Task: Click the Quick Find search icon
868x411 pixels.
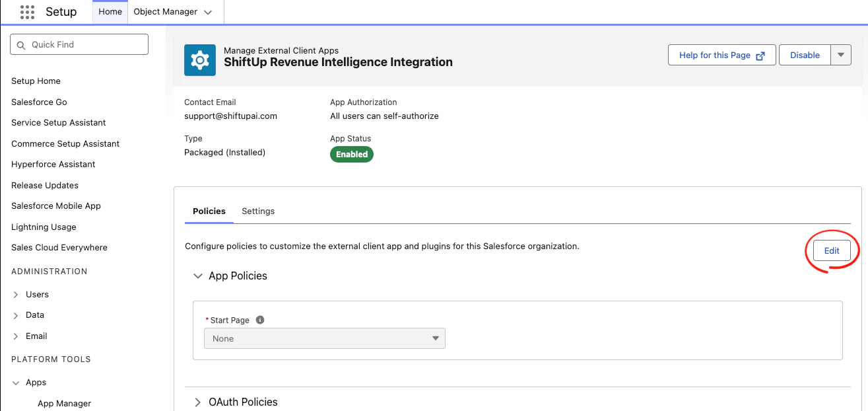Action: (x=21, y=45)
